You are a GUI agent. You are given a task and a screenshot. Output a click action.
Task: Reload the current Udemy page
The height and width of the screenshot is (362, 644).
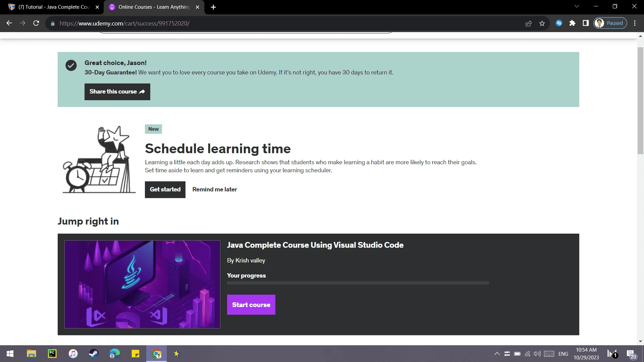36,23
